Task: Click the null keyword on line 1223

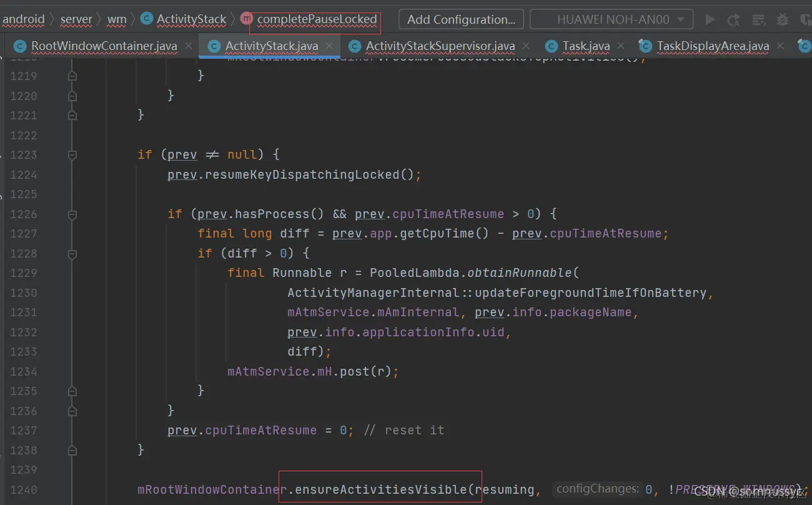Action: tap(242, 155)
